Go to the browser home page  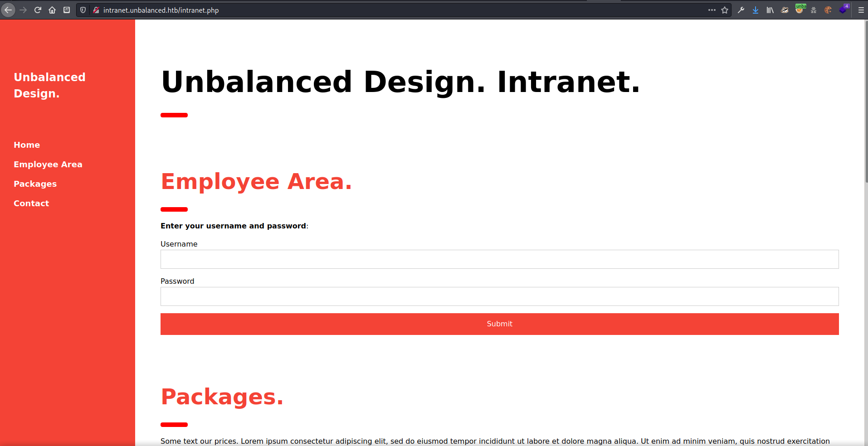click(x=52, y=10)
